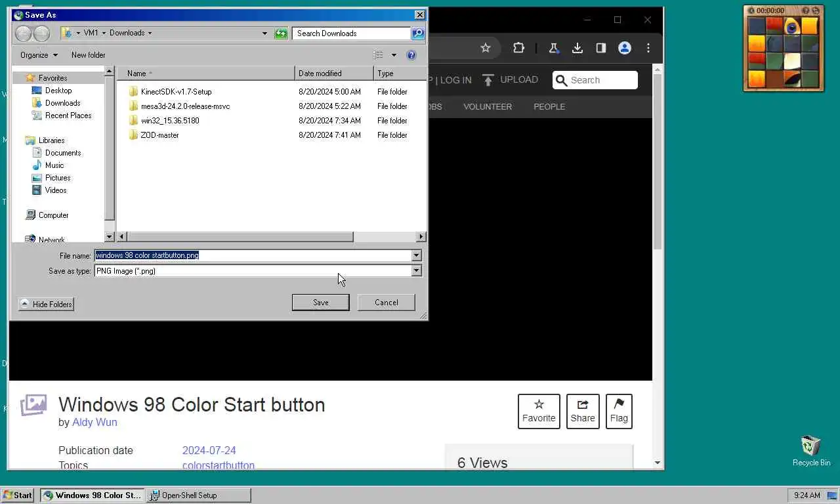The image size is (840, 504).
Task: Click the webpage Search box
Action: click(x=595, y=80)
